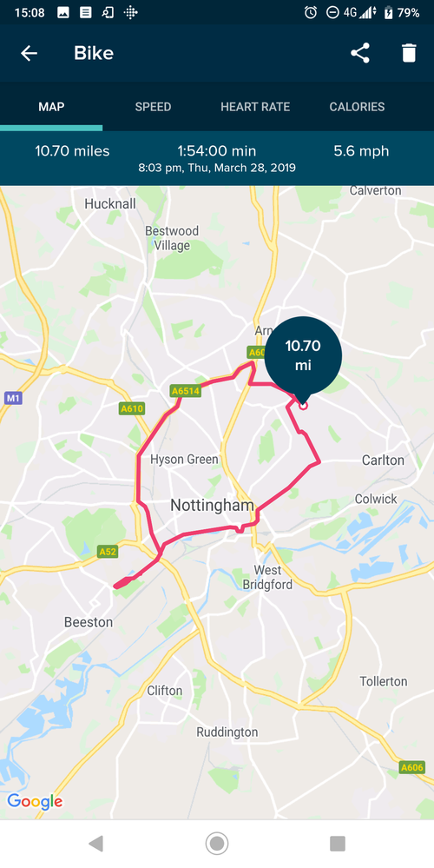
Task: Click the Google logo on map
Action: click(34, 802)
